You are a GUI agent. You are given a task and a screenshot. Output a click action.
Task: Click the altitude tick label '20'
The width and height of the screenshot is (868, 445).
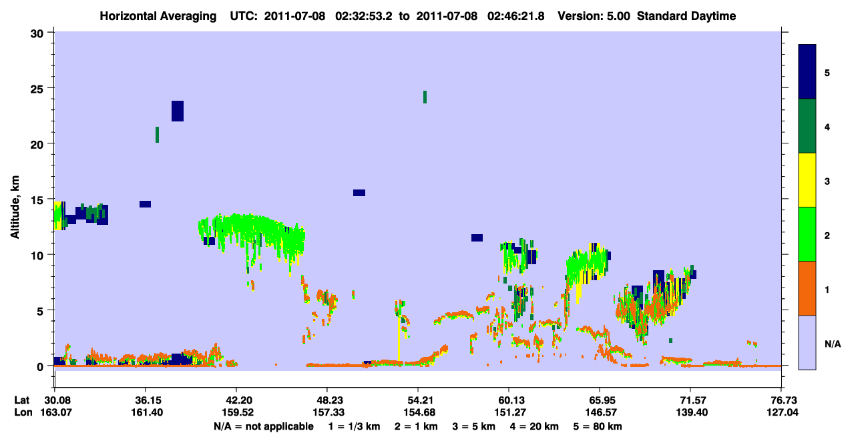38,143
